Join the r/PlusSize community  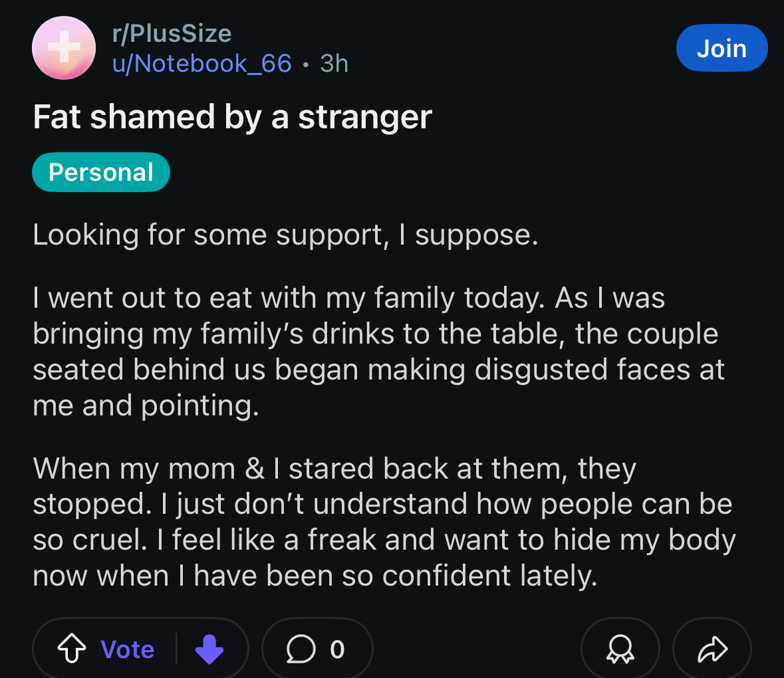[x=721, y=48]
